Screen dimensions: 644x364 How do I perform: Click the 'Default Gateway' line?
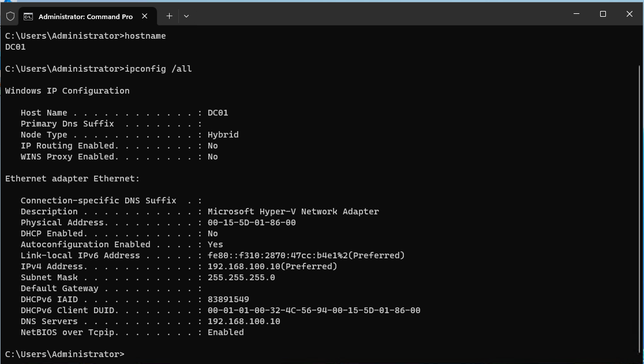pyautogui.click(x=111, y=288)
